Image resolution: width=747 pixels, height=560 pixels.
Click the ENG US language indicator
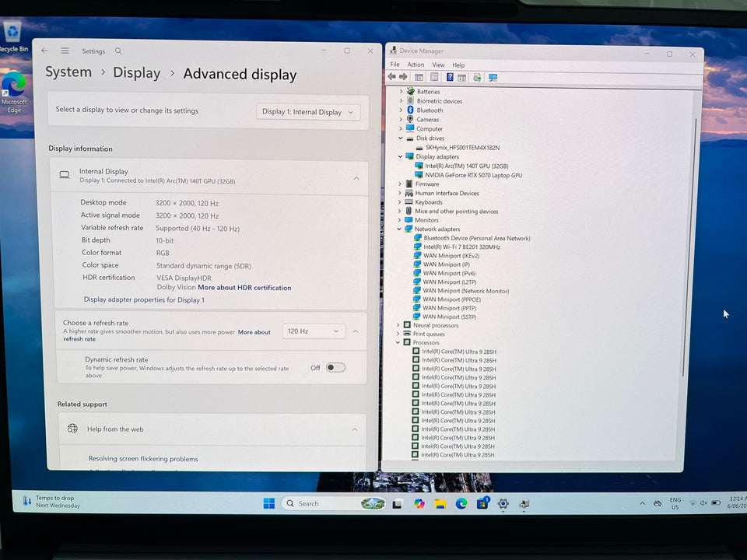[x=675, y=503]
